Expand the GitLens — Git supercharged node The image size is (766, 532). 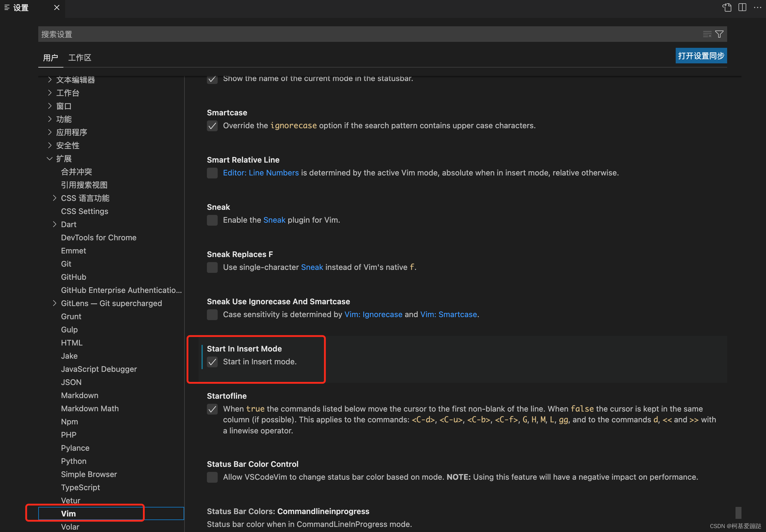tap(55, 303)
